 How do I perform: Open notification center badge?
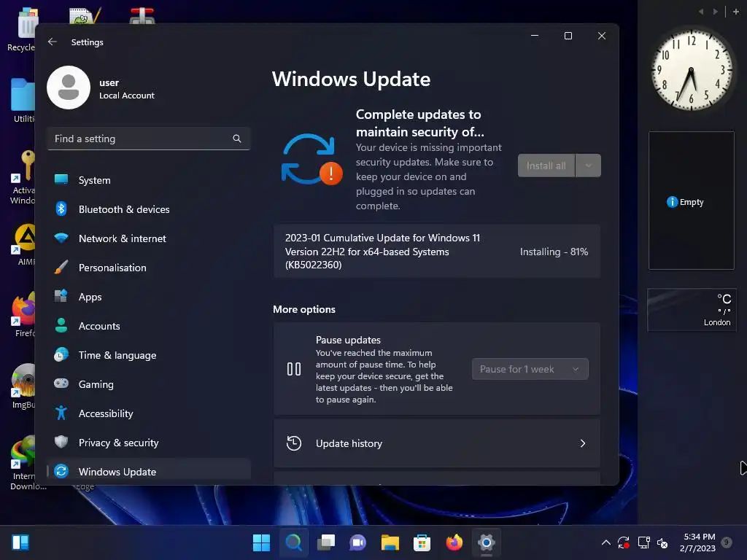[x=727, y=542]
